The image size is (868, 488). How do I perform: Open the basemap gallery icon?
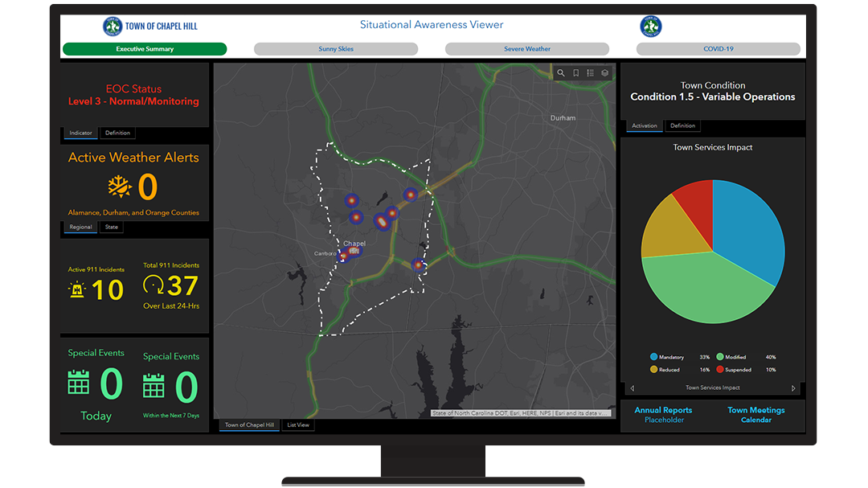pyautogui.click(x=604, y=73)
